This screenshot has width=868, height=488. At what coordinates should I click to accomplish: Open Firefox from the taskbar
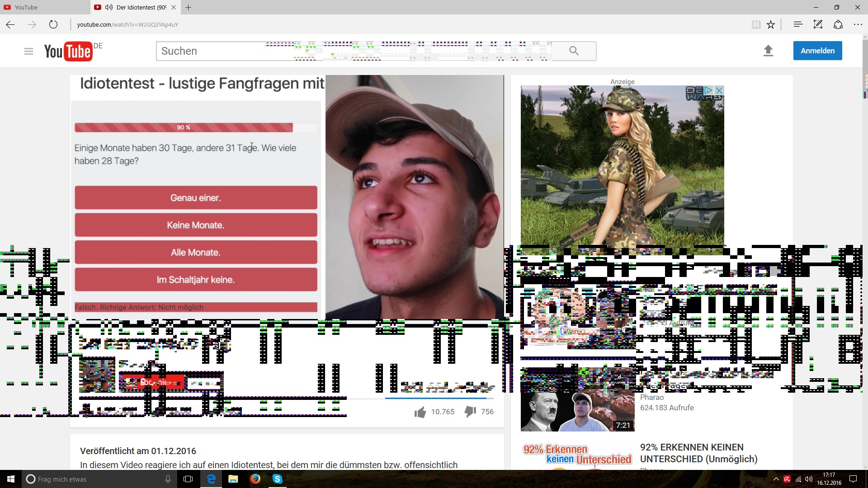click(255, 479)
